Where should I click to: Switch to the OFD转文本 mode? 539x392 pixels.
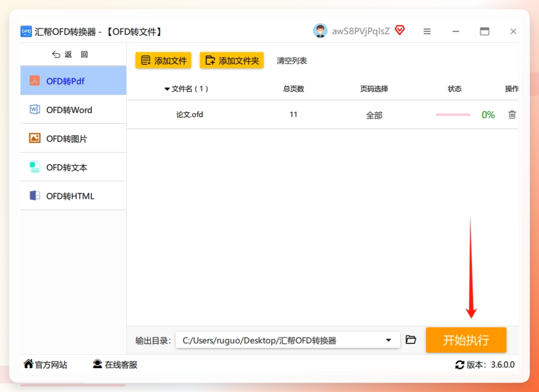(x=73, y=168)
